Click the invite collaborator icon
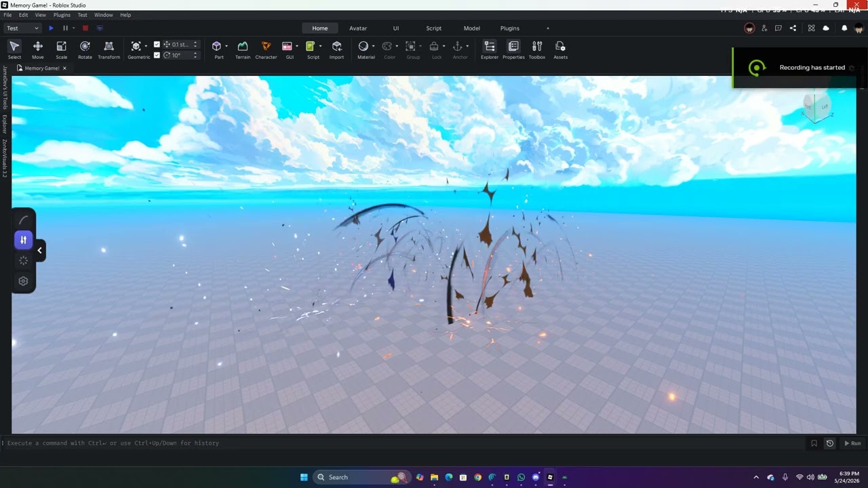868x488 pixels. point(764,28)
